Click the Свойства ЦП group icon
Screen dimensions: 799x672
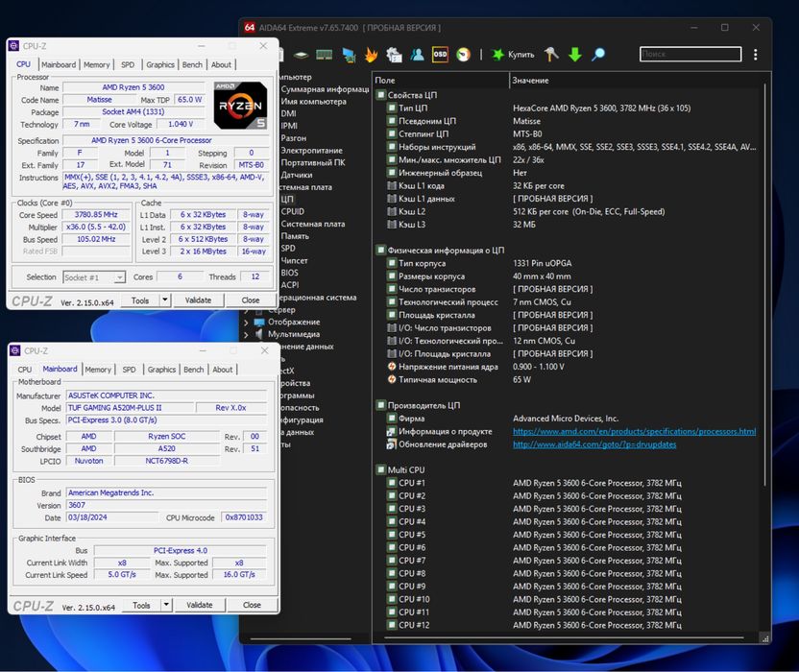tap(380, 95)
